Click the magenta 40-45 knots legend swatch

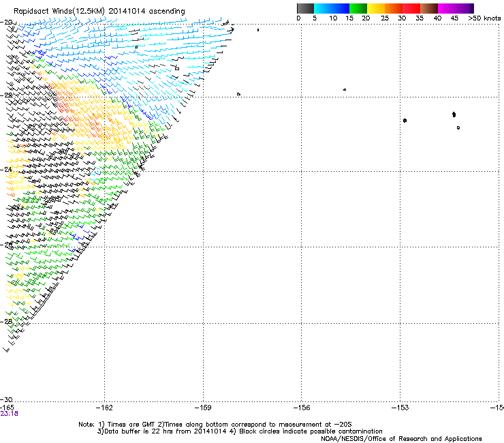click(447, 8)
